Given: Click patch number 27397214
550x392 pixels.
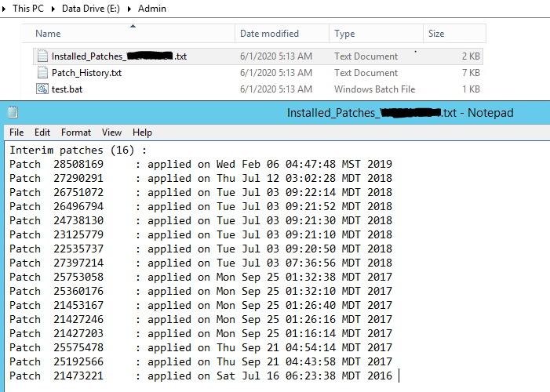Looking at the screenshot, I should [78, 263].
